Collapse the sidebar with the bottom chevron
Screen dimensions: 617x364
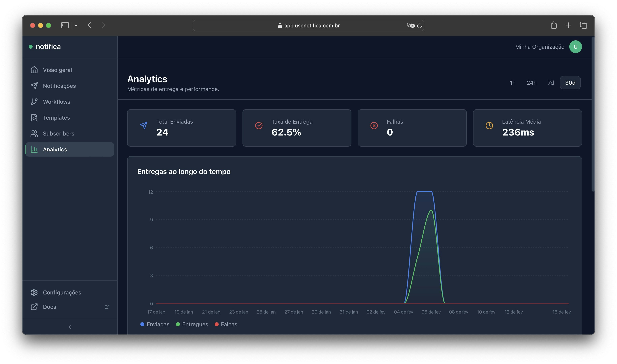70,327
